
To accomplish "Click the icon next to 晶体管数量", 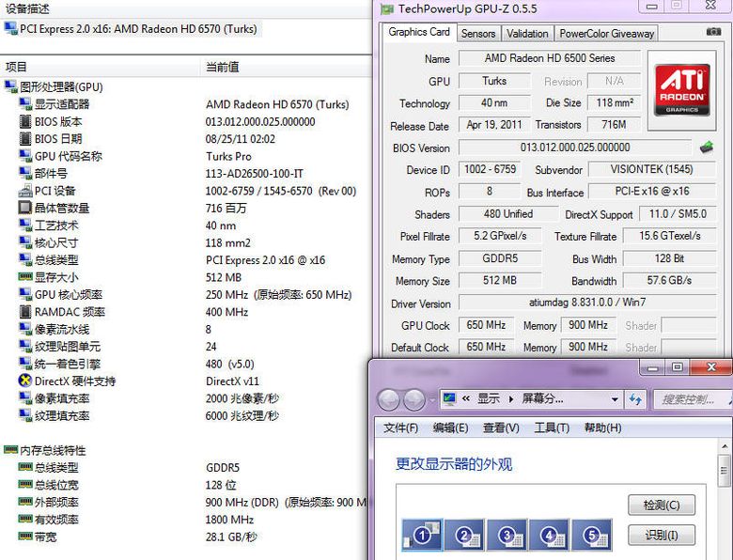I will tap(24, 208).
